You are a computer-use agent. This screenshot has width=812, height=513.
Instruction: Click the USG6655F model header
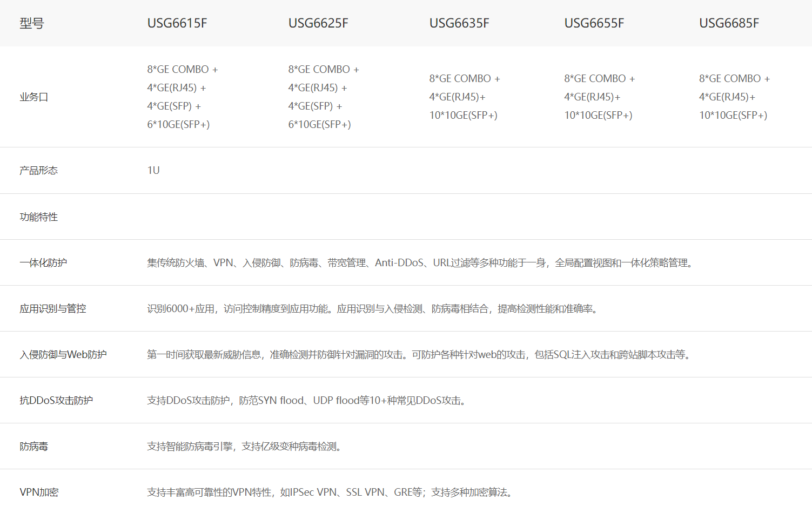(594, 23)
